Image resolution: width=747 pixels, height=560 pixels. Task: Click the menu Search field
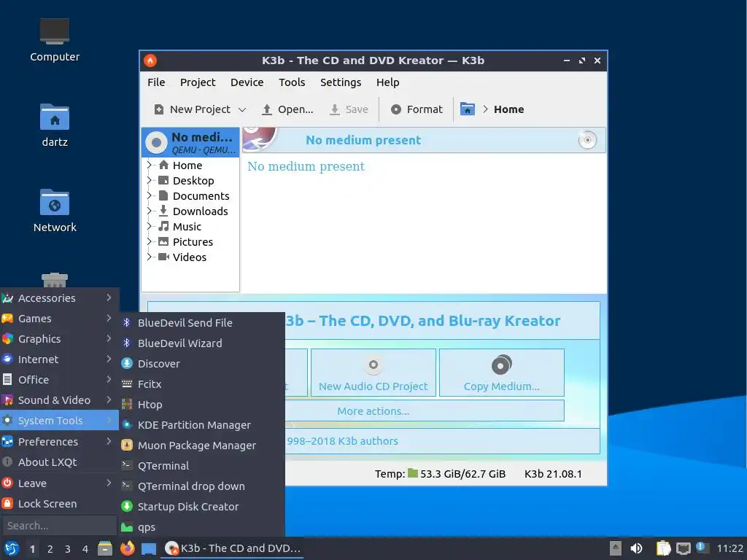[x=60, y=526]
